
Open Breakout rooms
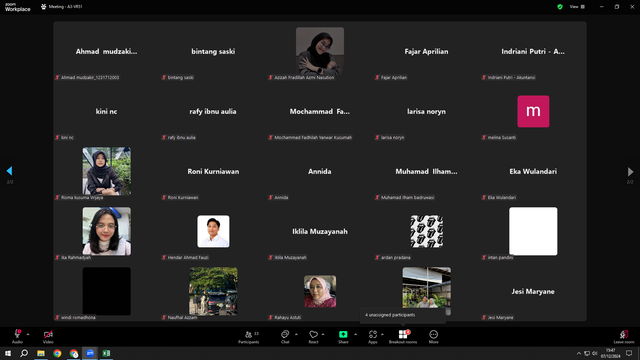click(403, 337)
